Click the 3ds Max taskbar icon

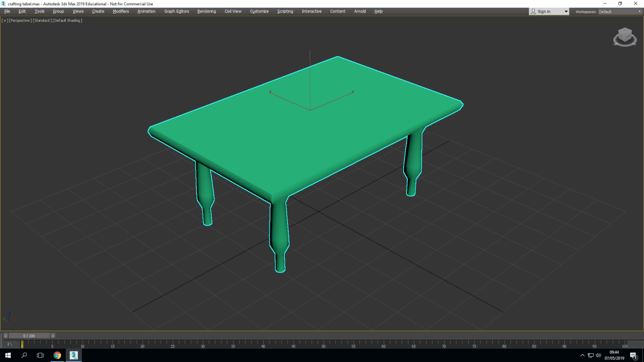coord(74,355)
